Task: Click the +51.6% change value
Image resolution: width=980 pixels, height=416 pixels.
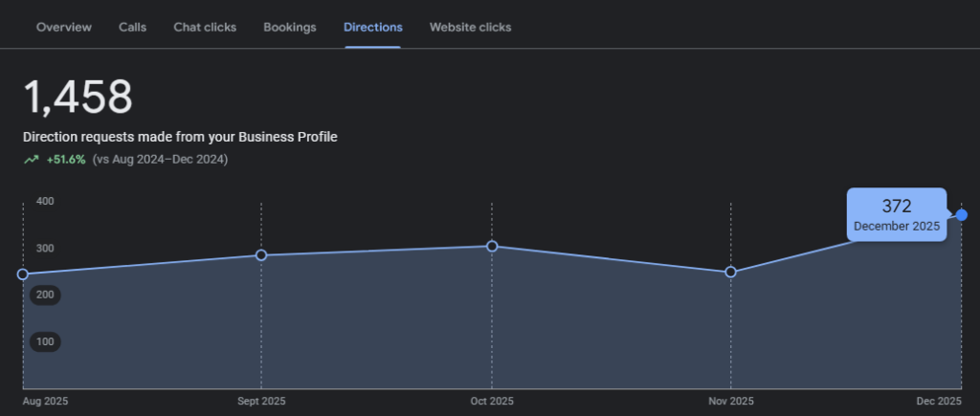Action: (x=66, y=160)
